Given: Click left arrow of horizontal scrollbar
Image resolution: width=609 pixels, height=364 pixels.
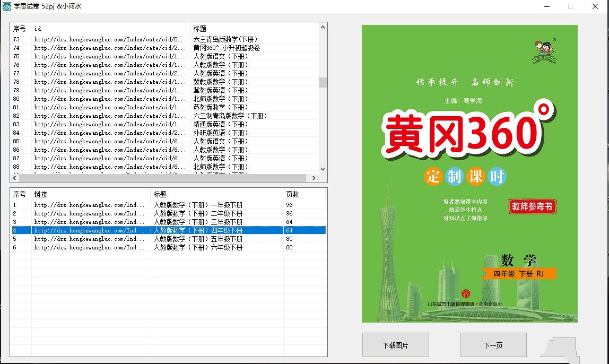Looking at the screenshot, I should pyautogui.click(x=14, y=178).
